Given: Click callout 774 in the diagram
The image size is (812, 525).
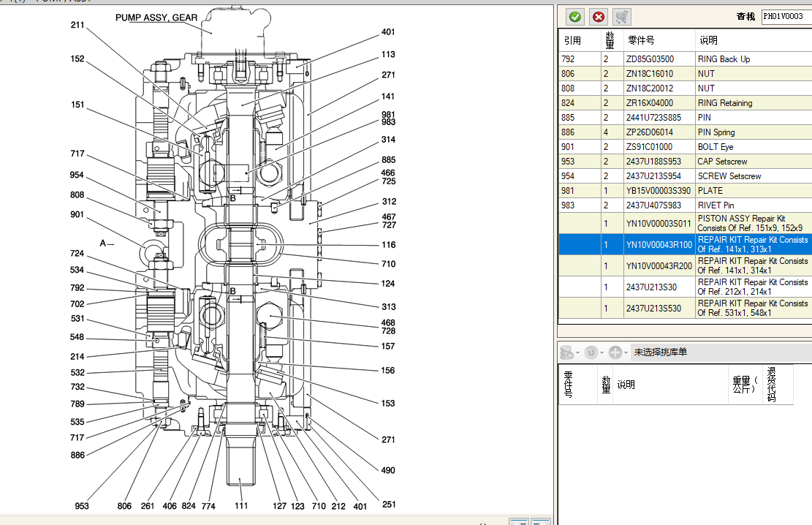Looking at the screenshot, I should (208, 506).
